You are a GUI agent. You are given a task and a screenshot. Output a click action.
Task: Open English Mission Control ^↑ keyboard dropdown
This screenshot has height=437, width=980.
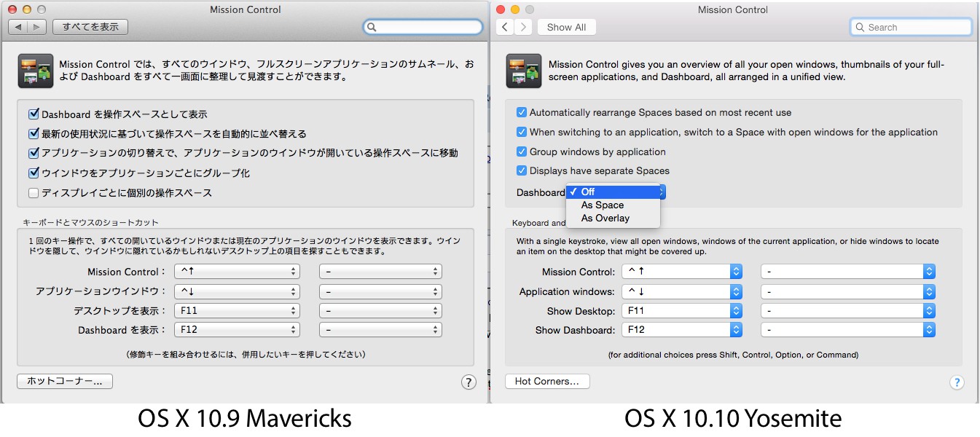click(x=681, y=272)
